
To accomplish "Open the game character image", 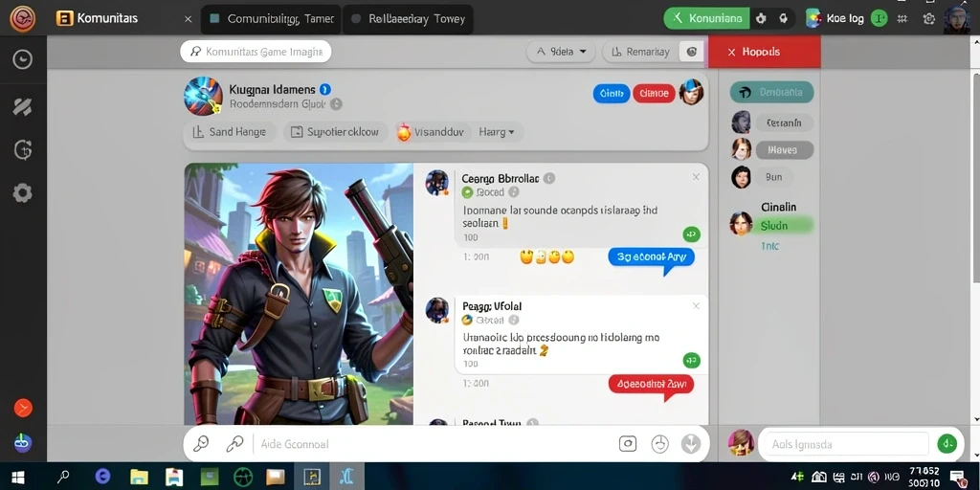I will pos(299,294).
